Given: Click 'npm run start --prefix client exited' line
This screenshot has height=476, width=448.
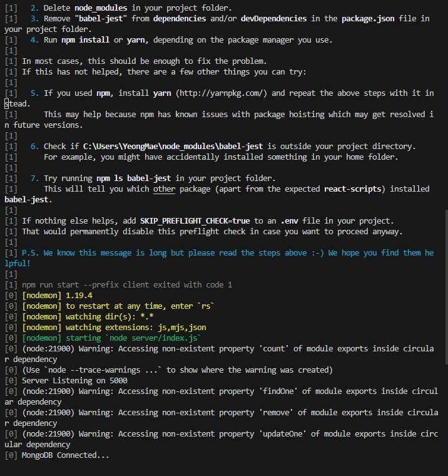Looking at the screenshot, I should coord(127,285).
